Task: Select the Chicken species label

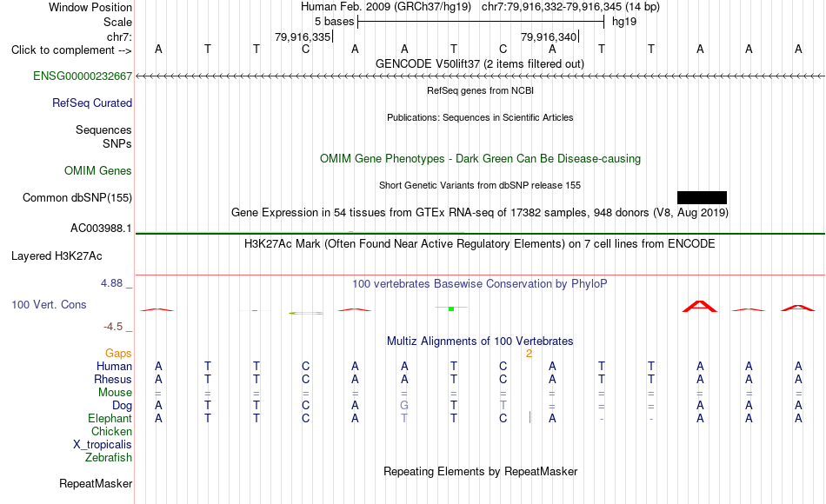Action: (111, 431)
